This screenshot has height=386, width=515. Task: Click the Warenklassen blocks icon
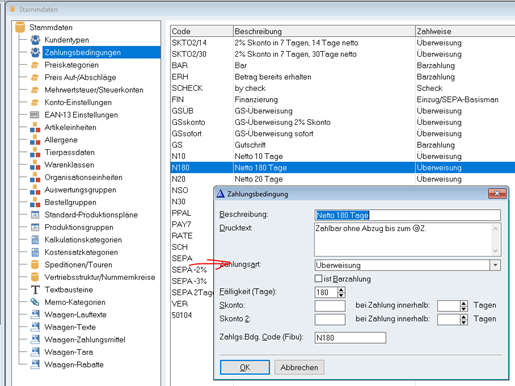(x=35, y=165)
